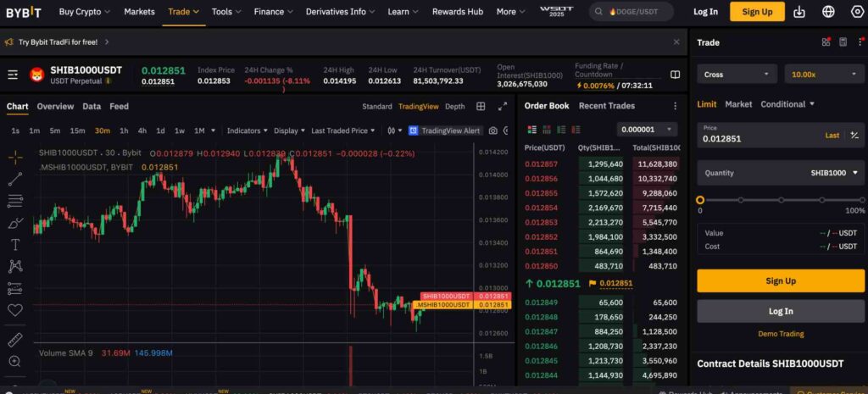The height and width of the screenshot is (394, 868).
Task: Open the candlestick chart type dropdown
Action: click(x=395, y=130)
